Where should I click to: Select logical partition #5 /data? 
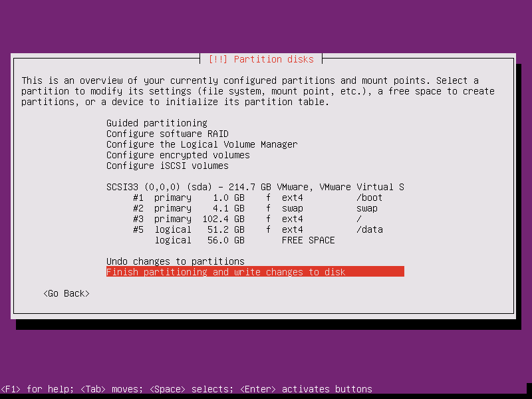(x=255, y=229)
